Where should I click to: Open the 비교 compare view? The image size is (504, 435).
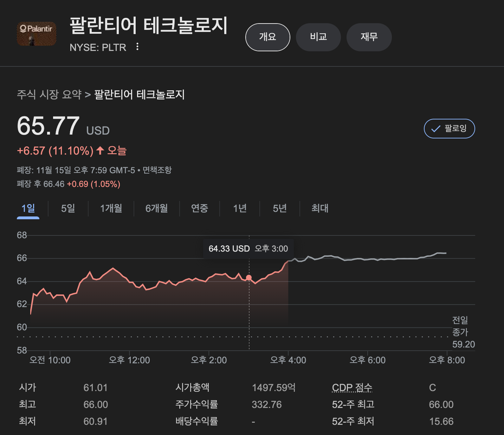tap(318, 37)
